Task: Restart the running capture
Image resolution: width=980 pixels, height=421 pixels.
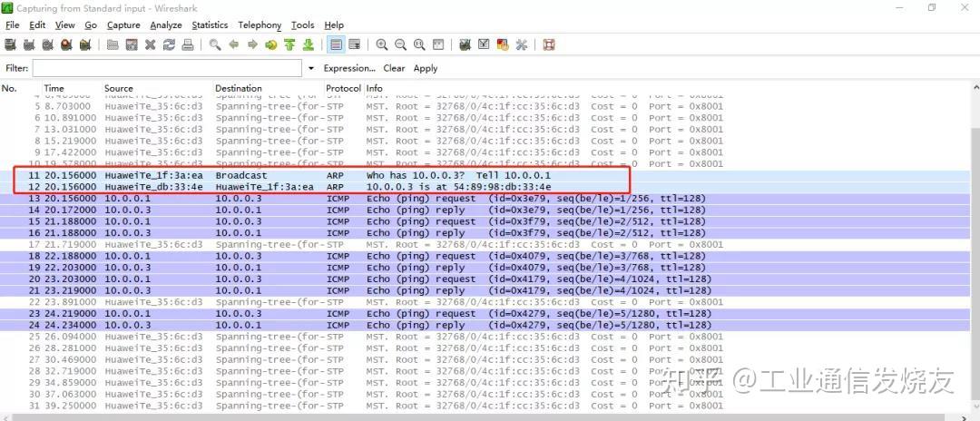Action: (x=85, y=45)
